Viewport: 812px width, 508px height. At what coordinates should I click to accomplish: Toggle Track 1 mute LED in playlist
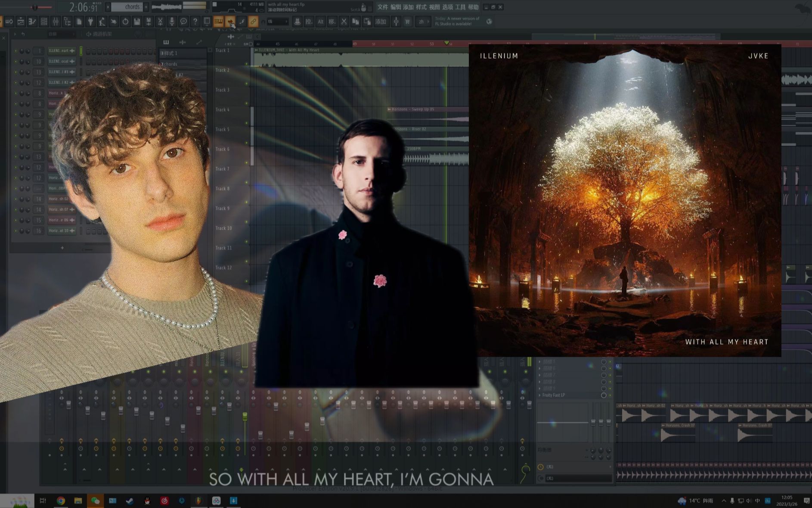(247, 63)
